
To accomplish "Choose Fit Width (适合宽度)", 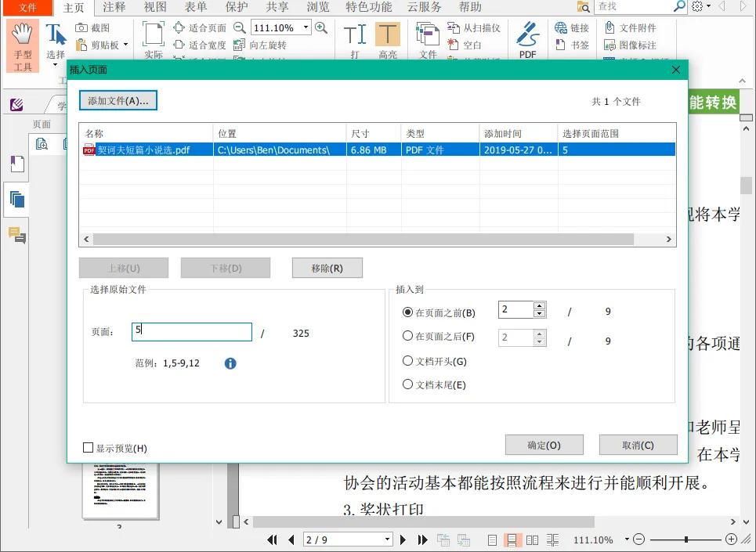I will (x=200, y=45).
